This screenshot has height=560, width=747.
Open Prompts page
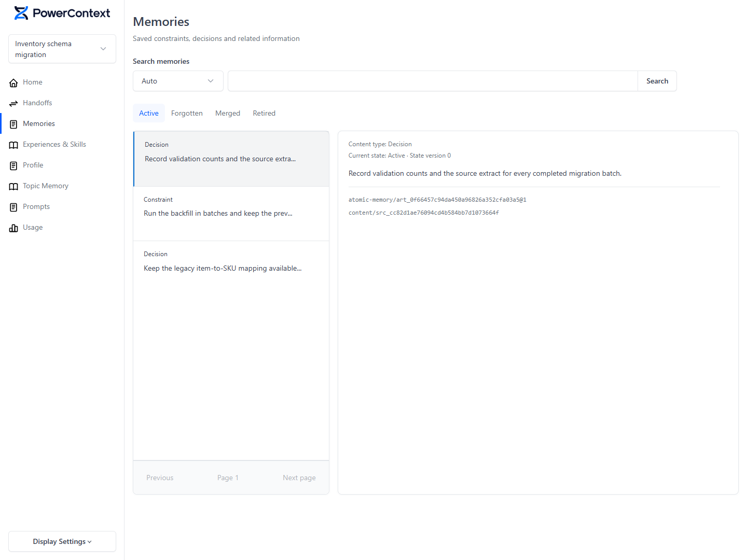coord(62,206)
